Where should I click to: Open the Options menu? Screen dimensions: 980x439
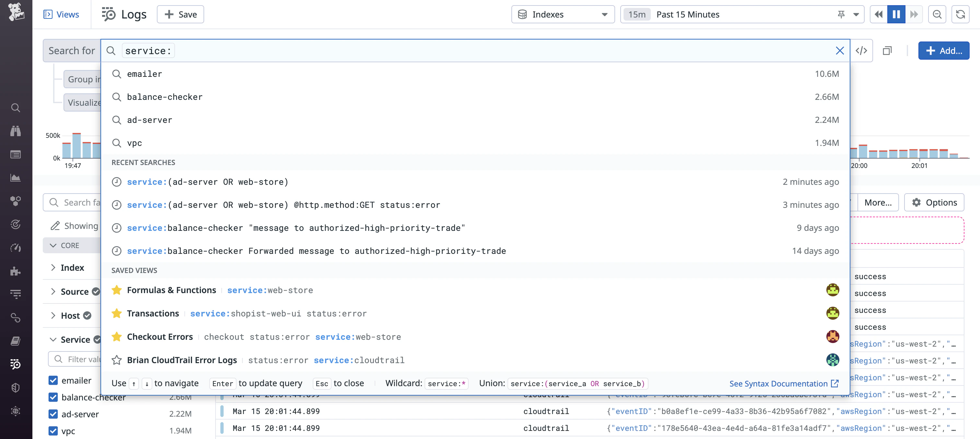tap(934, 203)
